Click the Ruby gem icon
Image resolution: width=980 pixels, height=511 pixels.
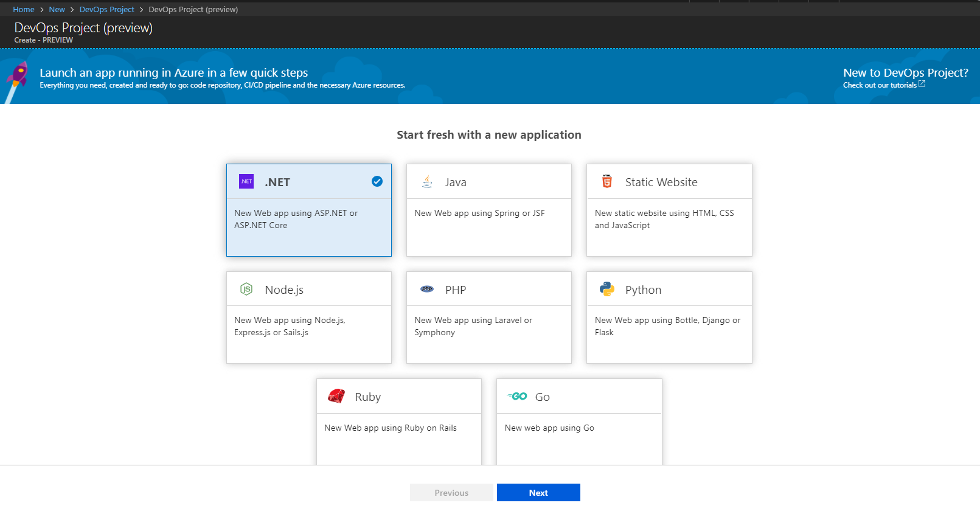(336, 396)
